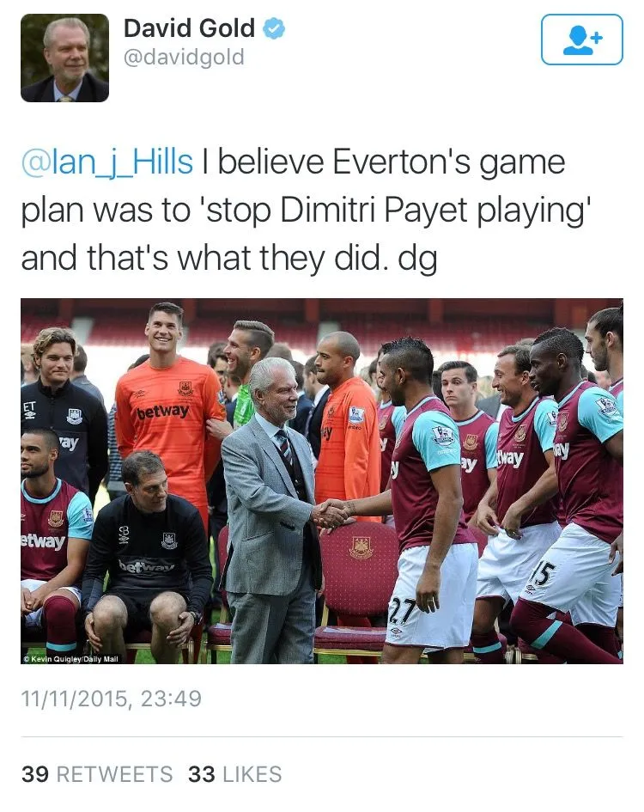Open the 11/11/2015, 23:49 timestamp
The width and height of the screenshot is (644, 812).
pos(112,699)
